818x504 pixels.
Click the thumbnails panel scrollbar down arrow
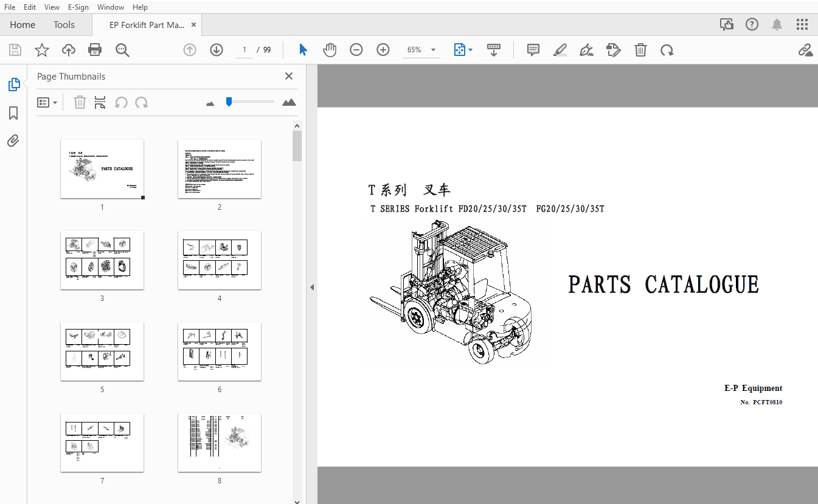click(297, 501)
